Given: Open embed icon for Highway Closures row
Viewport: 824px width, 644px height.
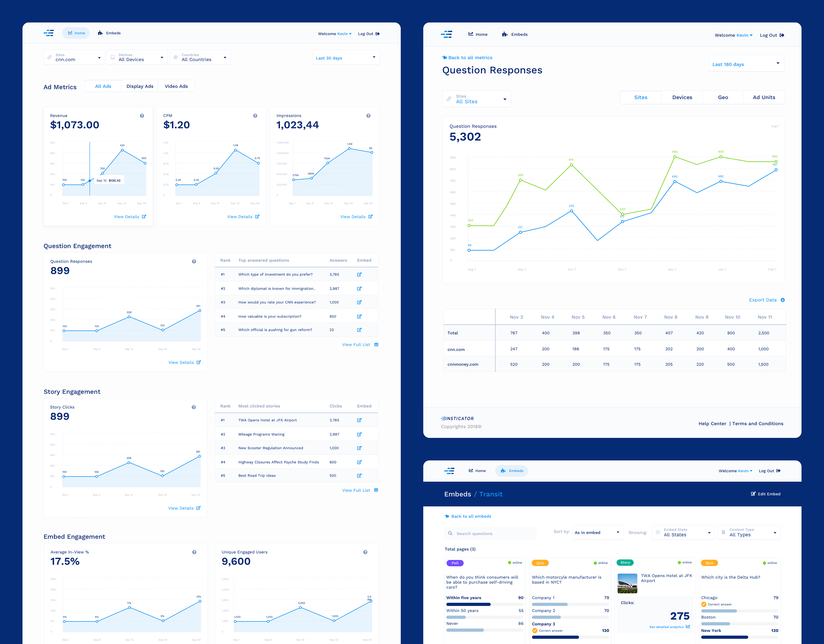Looking at the screenshot, I should pos(359,462).
